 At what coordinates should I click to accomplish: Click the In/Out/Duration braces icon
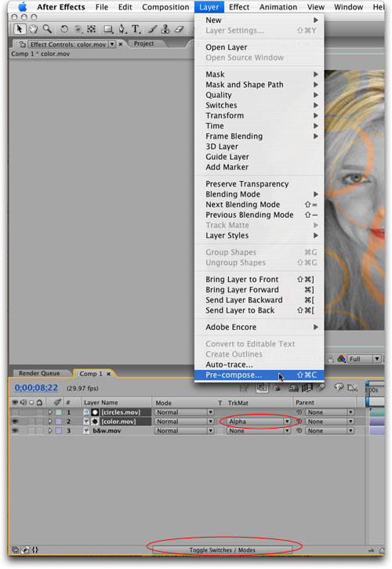click(x=34, y=549)
